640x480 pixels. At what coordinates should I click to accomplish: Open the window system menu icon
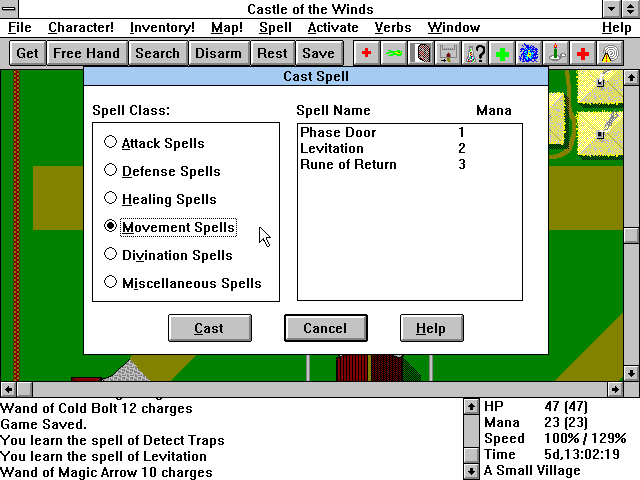pos(9,9)
